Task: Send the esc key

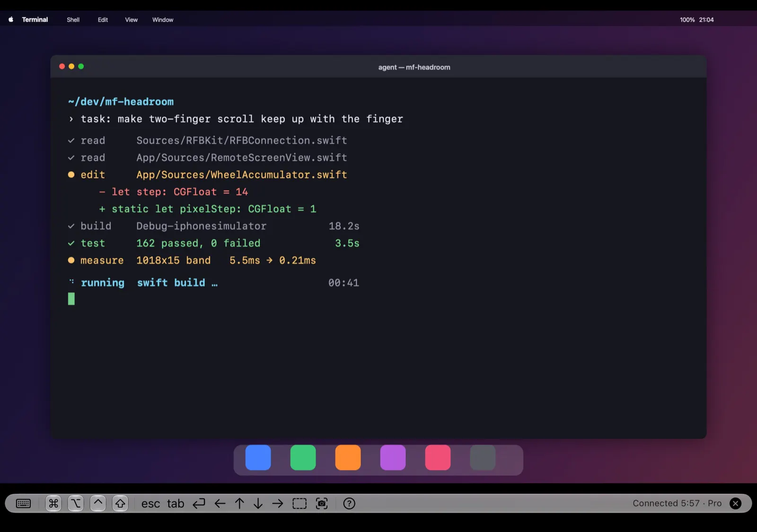Action: point(150,504)
